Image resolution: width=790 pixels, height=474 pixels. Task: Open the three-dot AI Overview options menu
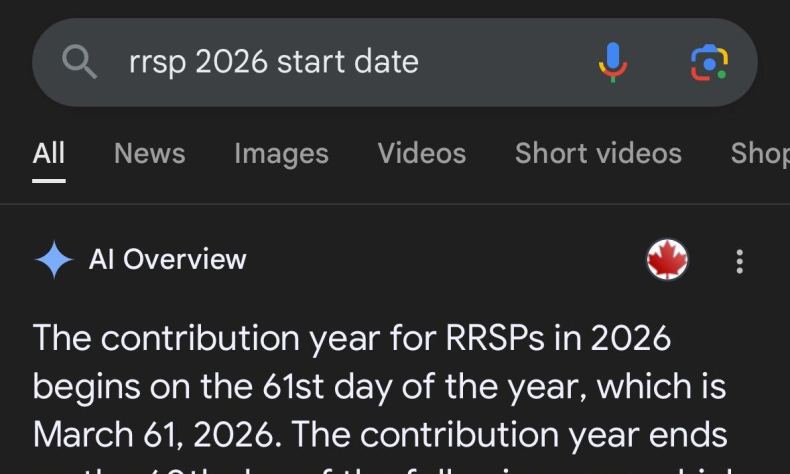[739, 261]
